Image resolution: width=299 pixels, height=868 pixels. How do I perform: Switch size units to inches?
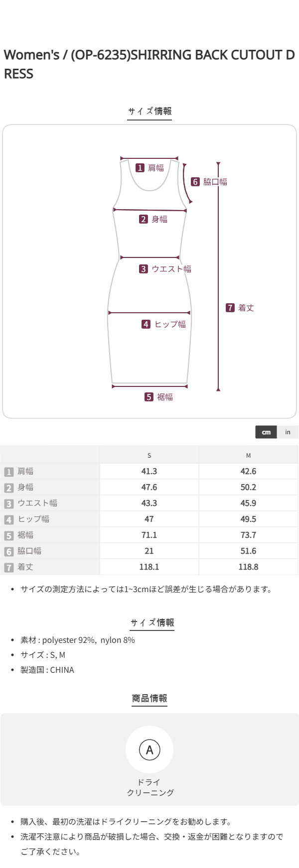point(288,432)
